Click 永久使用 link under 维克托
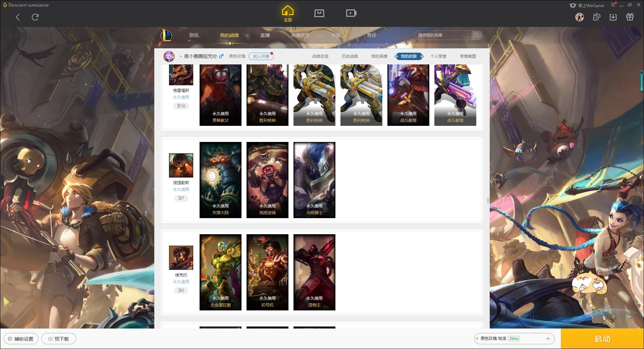644x349 pixels. point(181,282)
